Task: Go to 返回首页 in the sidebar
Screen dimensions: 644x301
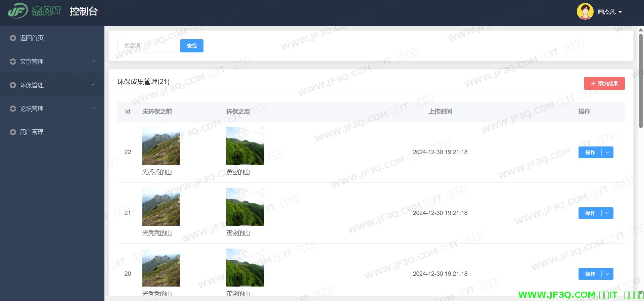Action: coord(32,38)
